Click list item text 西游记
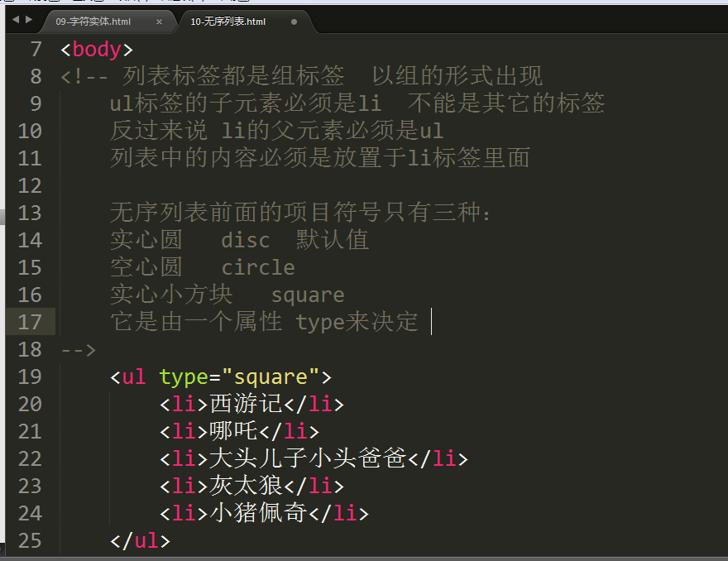The width and height of the screenshot is (728, 561). click(x=246, y=404)
